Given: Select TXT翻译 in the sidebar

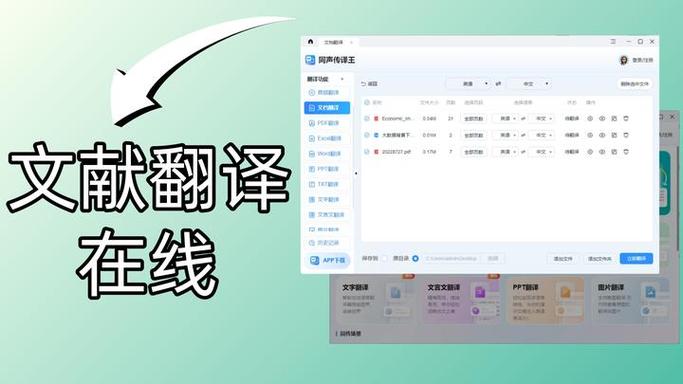Looking at the screenshot, I should pyautogui.click(x=327, y=184).
